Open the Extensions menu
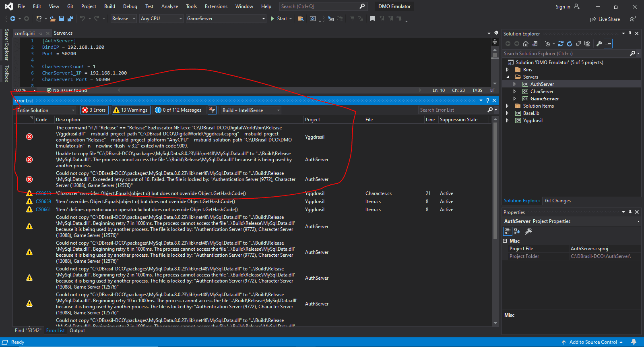Screen dimensions: 644x347 [216, 6]
